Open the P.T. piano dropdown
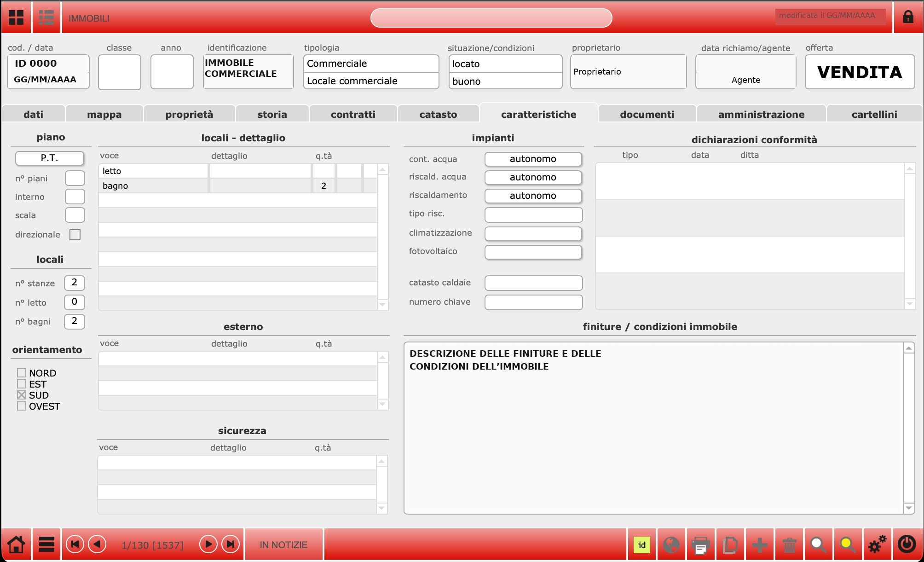This screenshot has height=562, width=924. [50, 158]
